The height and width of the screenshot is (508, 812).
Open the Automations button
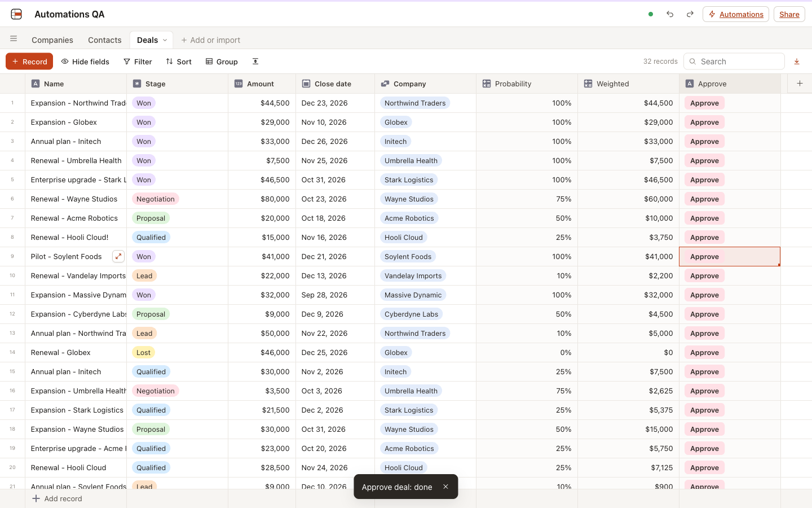736,14
